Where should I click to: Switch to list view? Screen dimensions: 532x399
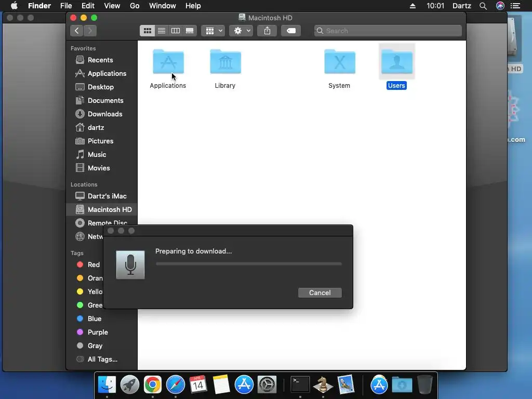tap(162, 31)
